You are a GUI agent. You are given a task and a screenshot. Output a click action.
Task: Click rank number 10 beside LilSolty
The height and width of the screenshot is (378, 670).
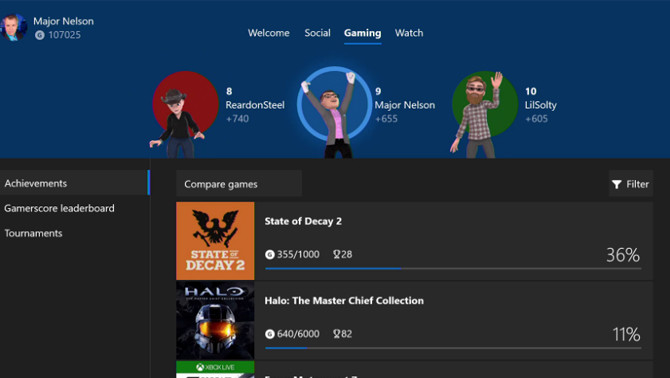click(531, 91)
